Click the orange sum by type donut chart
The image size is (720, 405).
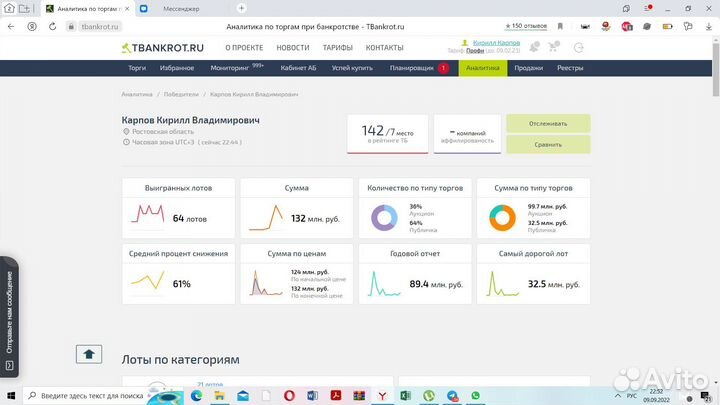tap(502, 217)
